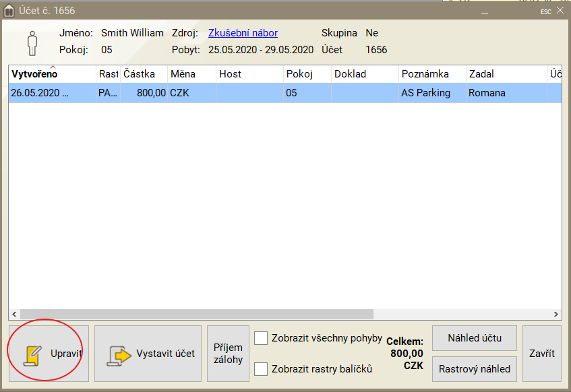
Task: Click the Zavřít button
Action: (541, 354)
